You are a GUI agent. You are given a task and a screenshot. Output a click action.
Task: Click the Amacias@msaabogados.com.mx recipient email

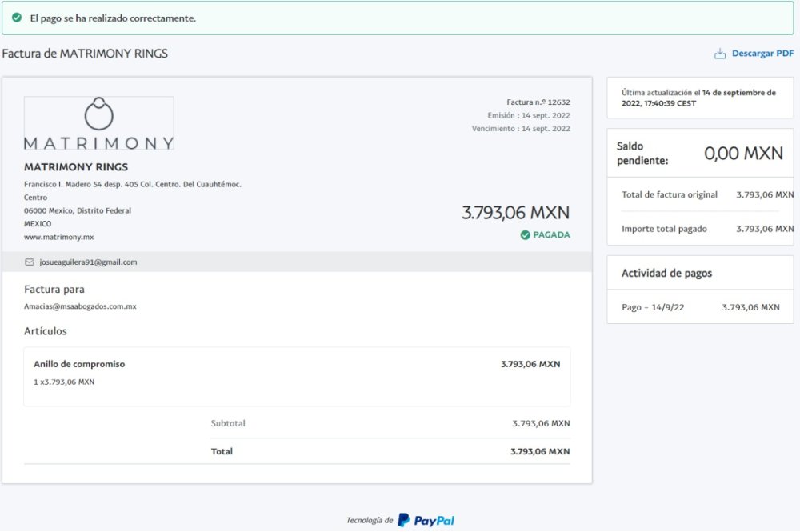(80, 306)
